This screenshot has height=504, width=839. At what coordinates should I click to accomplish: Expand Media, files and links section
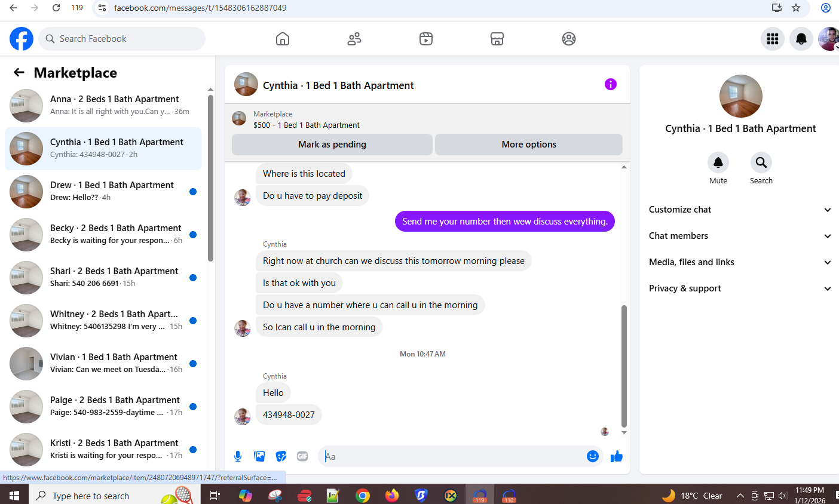click(x=740, y=262)
